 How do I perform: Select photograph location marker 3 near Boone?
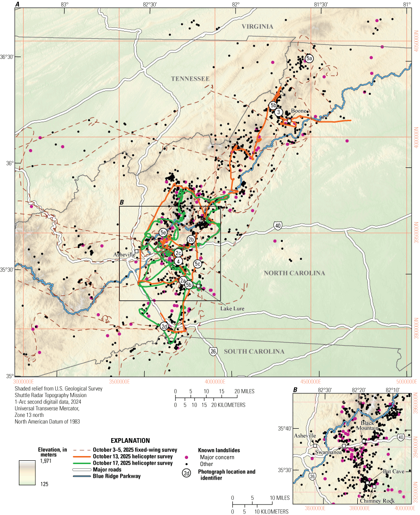pos(279,112)
